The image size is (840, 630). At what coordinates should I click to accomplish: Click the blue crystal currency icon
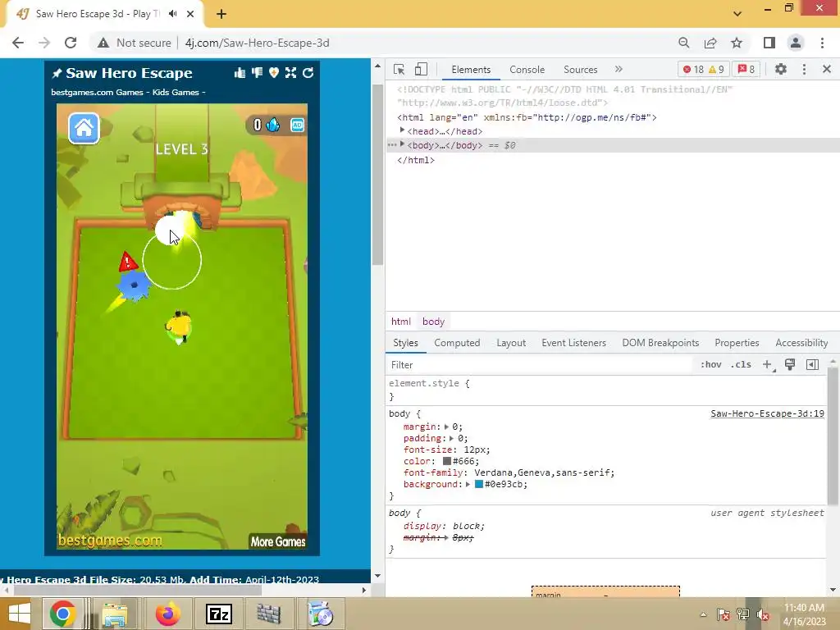(273, 125)
